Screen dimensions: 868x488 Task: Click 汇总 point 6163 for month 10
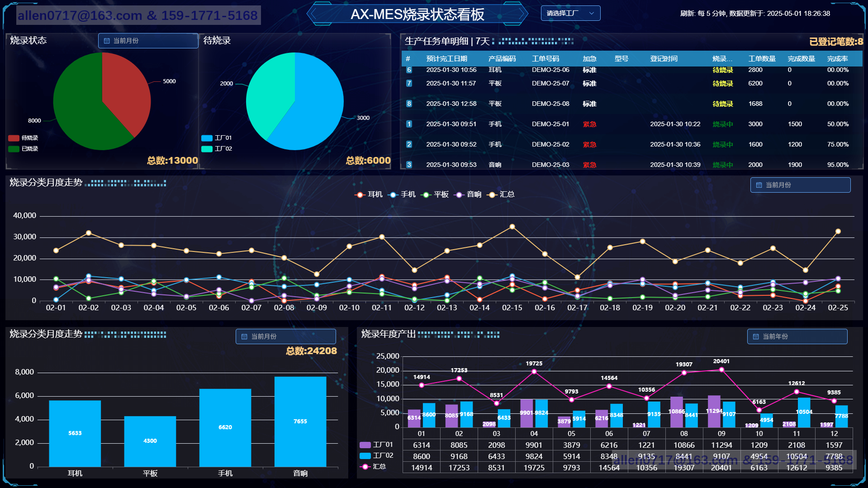pyautogui.click(x=759, y=410)
